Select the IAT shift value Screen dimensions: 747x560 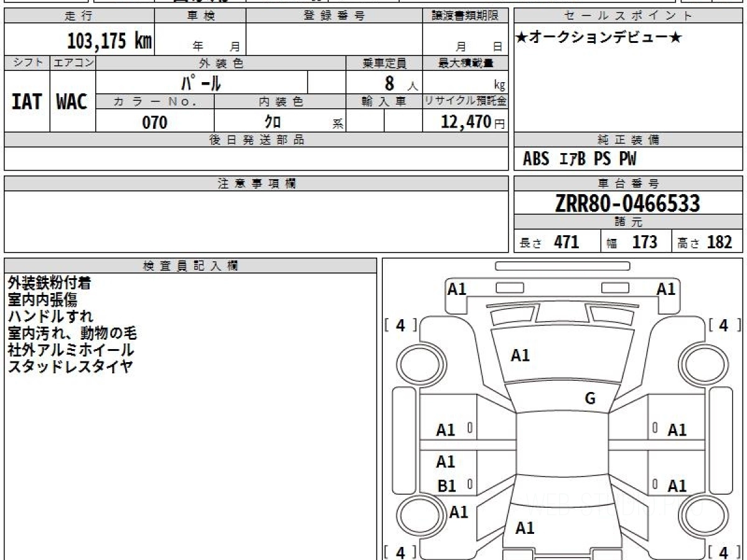[27, 101]
